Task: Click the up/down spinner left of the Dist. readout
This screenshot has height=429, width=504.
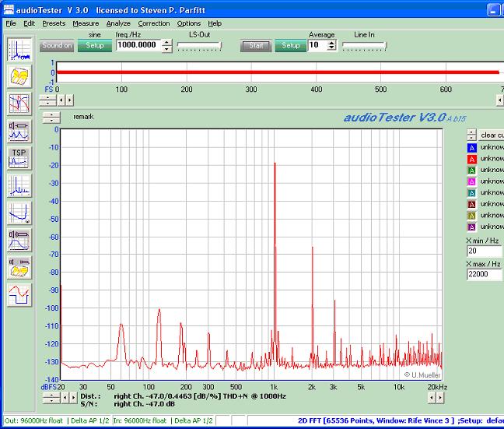Action: coord(51,398)
